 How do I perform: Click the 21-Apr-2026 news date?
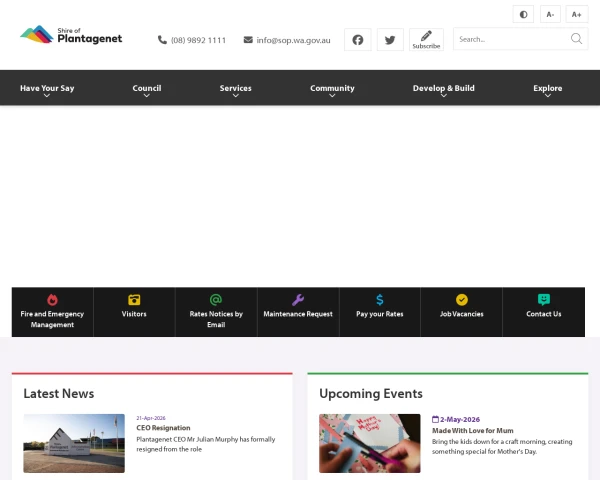click(x=151, y=418)
